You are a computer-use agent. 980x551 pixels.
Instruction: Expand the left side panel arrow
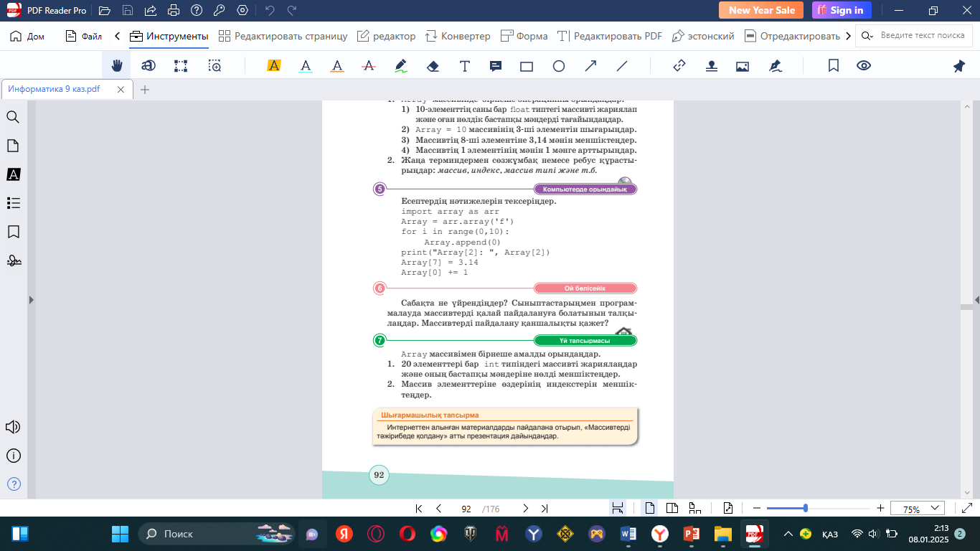click(31, 300)
